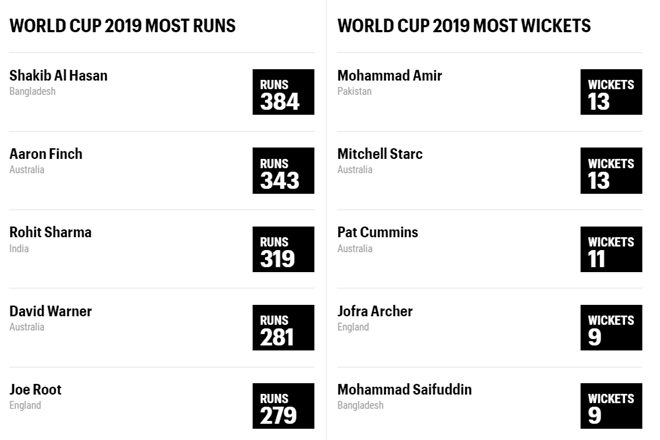Select Pat Cummins player name
The height and width of the screenshot is (440, 660).
378,232
